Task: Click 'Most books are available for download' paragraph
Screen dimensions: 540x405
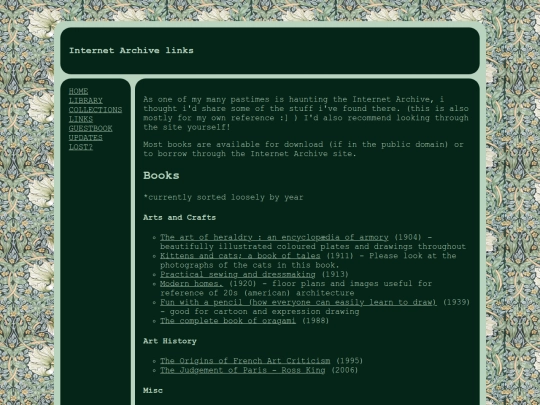Action: (x=303, y=149)
